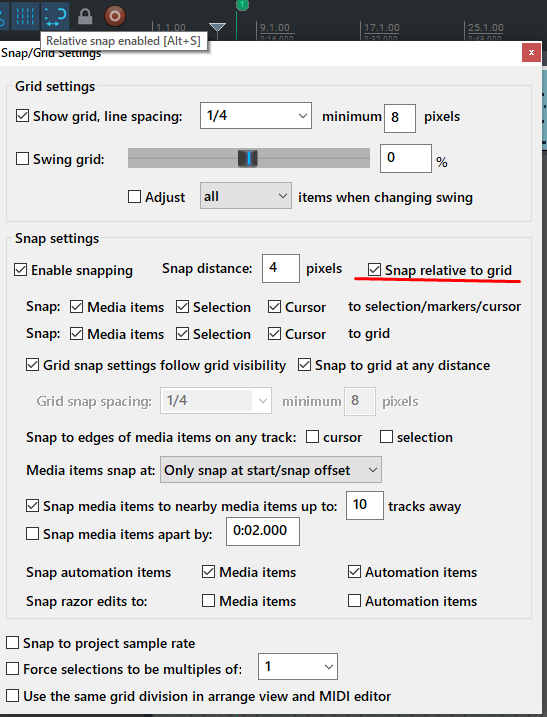Click the edit cursor triangle on ruler

pyautogui.click(x=217, y=28)
